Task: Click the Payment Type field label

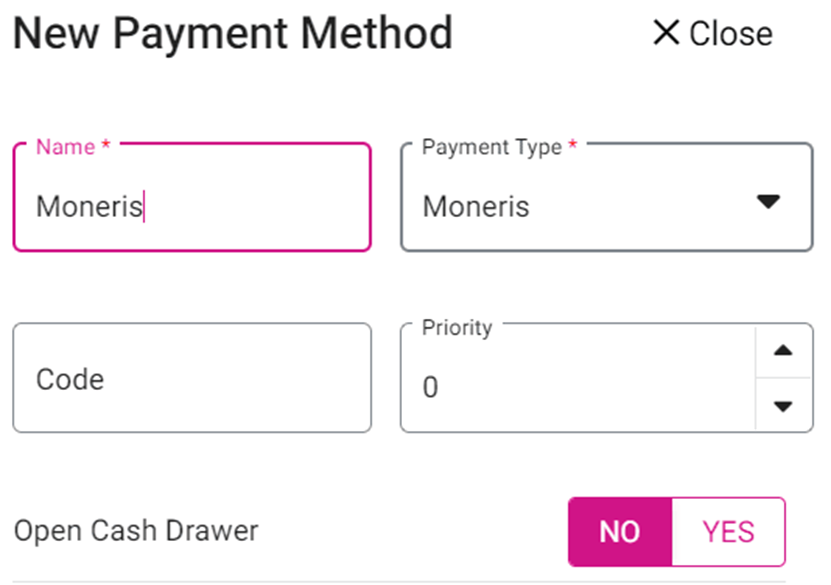Action: point(492,147)
